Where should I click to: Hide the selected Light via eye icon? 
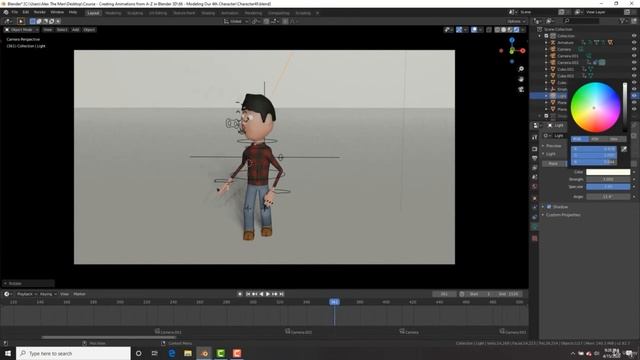(634, 96)
